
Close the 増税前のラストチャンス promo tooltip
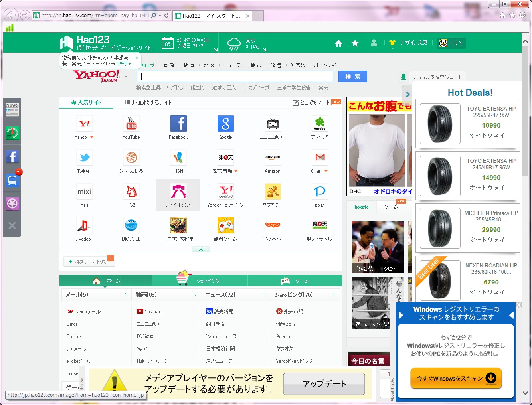click(137, 57)
